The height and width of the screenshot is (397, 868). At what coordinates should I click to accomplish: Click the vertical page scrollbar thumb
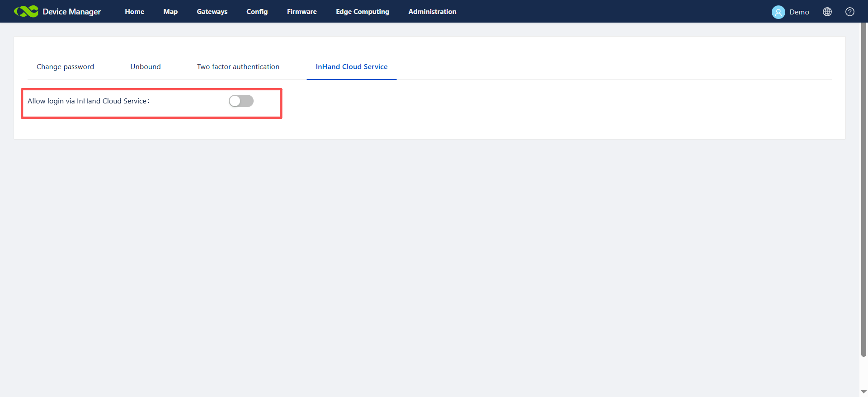coord(863,190)
